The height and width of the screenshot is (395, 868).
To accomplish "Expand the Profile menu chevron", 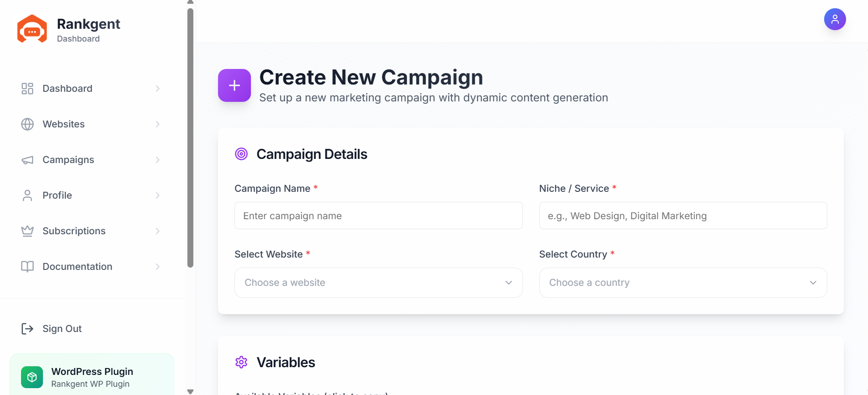I will click(157, 195).
